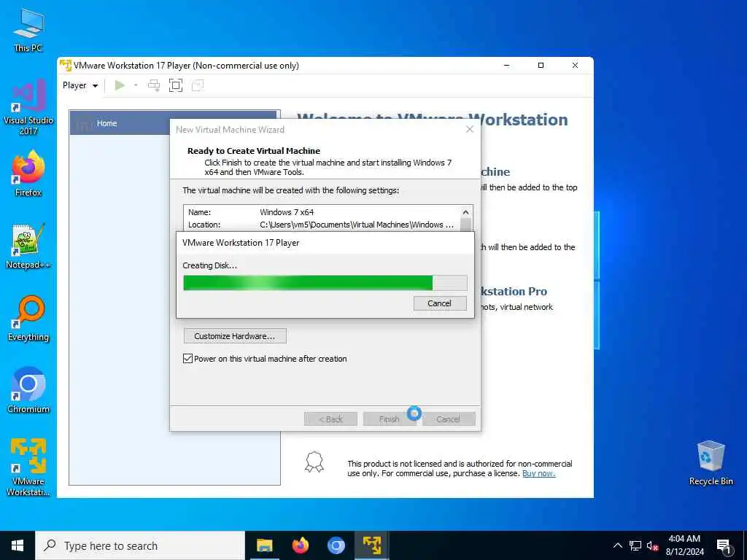Open Customize Hardware settings
The height and width of the screenshot is (560, 747).
coord(235,336)
